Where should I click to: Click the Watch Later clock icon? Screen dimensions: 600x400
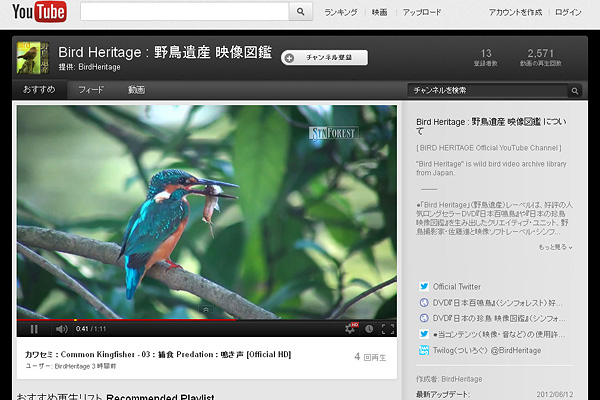pos(369,328)
